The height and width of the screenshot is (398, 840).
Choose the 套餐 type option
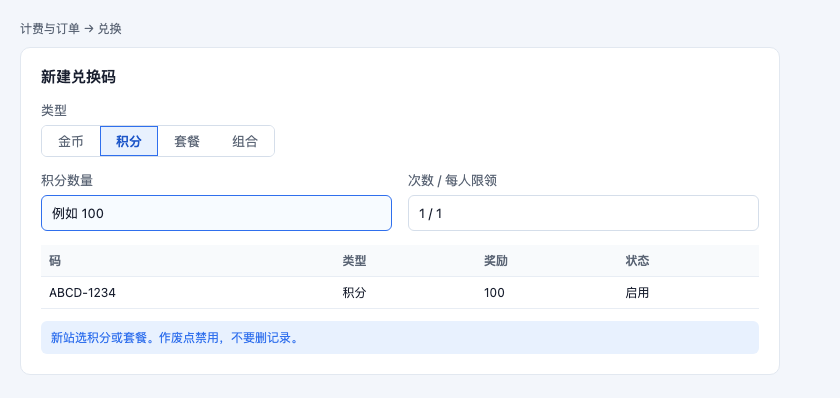[x=187, y=141]
